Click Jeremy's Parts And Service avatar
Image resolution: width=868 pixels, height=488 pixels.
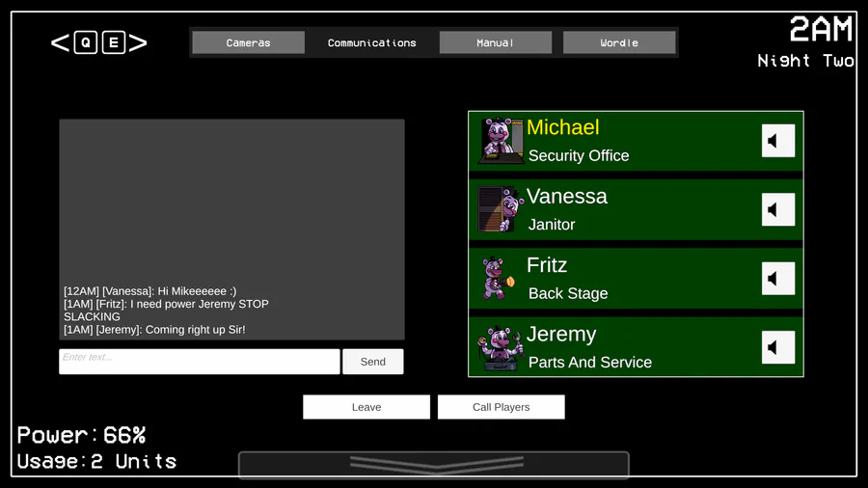click(501, 347)
